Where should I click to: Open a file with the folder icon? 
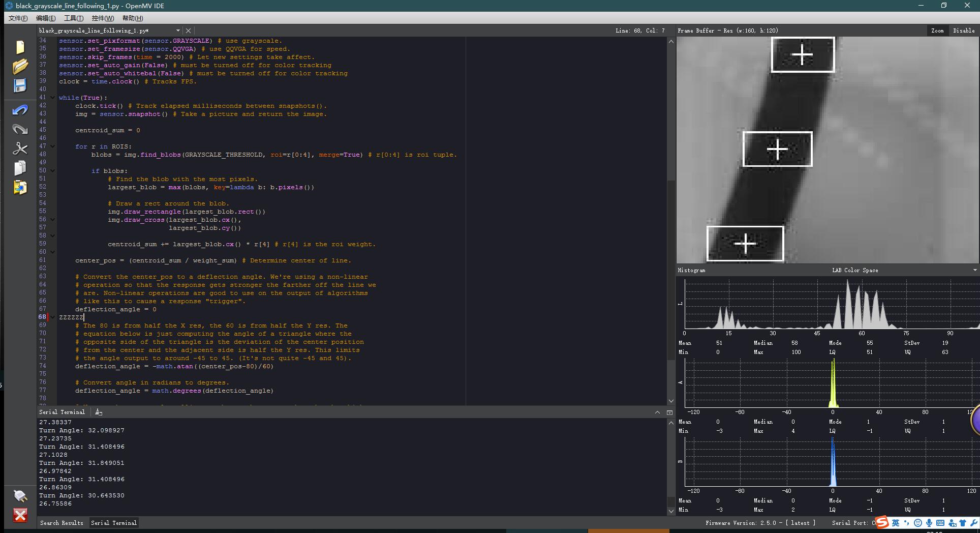point(20,66)
